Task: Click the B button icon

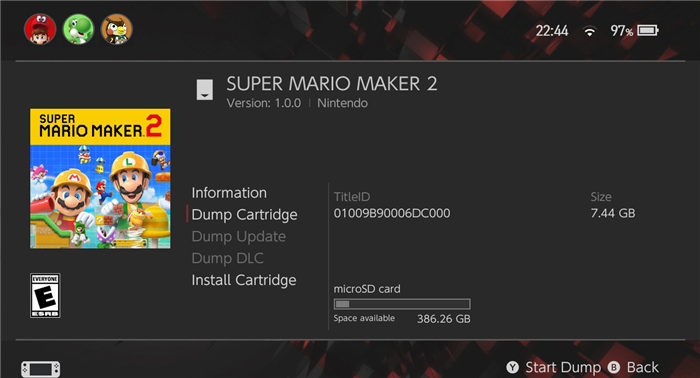Action: [x=614, y=367]
